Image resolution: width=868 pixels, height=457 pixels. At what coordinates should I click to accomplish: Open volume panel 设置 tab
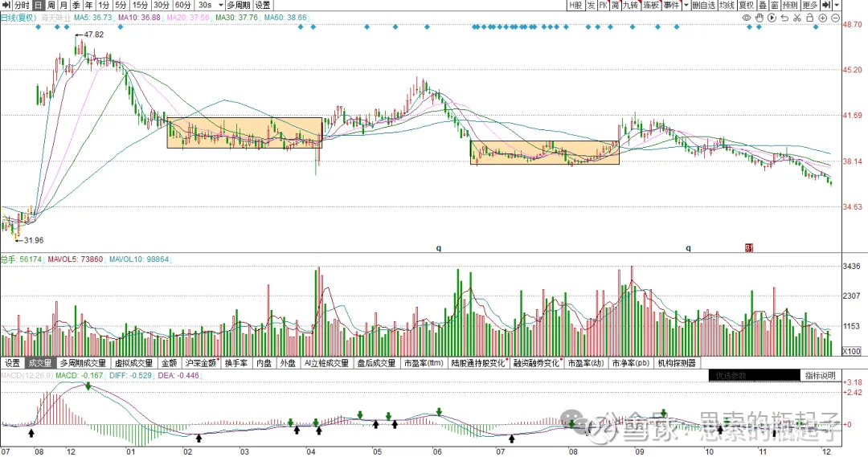(x=13, y=363)
